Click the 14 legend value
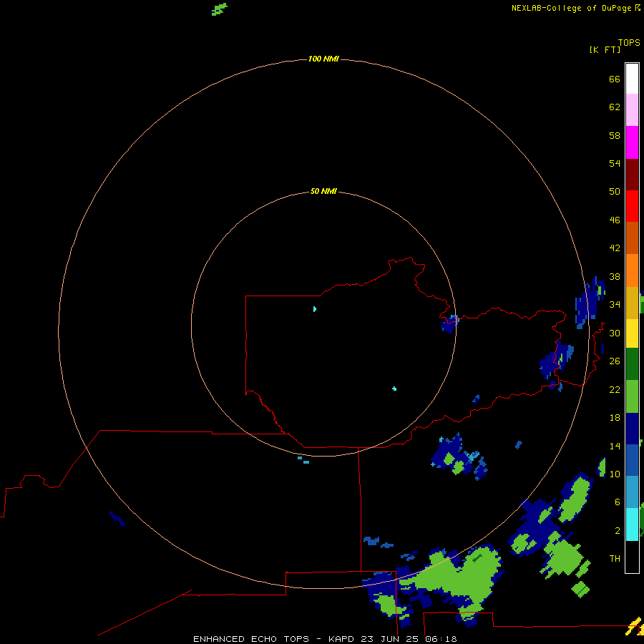The image size is (644, 644). pyautogui.click(x=615, y=446)
